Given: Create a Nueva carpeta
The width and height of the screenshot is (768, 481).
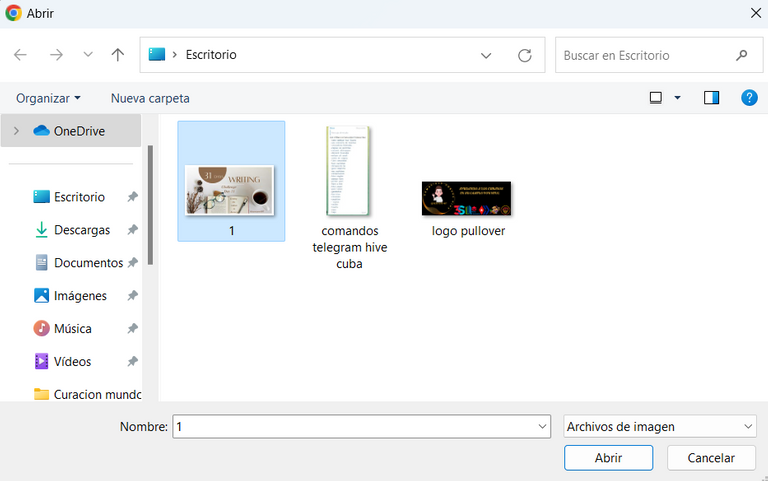Looking at the screenshot, I should click(x=150, y=98).
